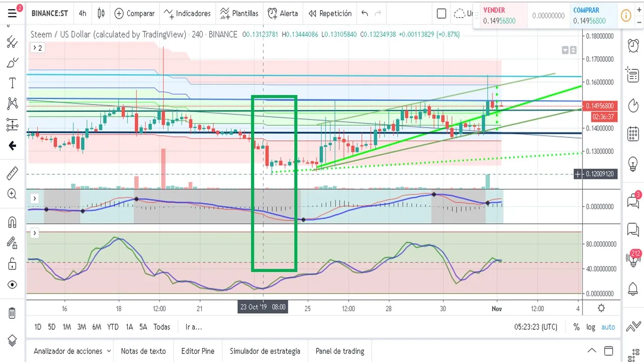Maximize the main chart pane
Screen dimensions: 644x362
click(573, 50)
